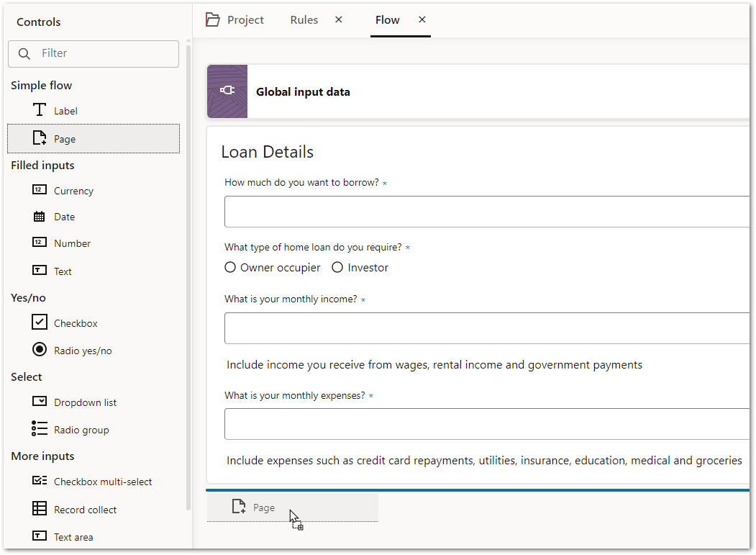
Task: Click the Yes/no section heading
Action: point(28,298)
